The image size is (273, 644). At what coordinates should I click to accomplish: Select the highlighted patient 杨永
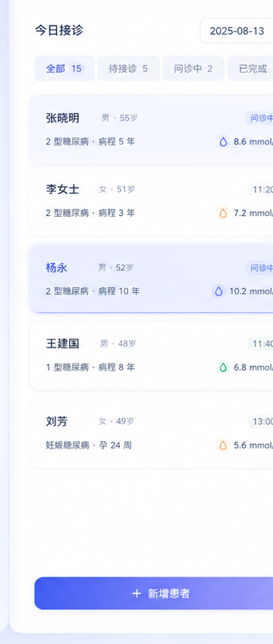152,279
